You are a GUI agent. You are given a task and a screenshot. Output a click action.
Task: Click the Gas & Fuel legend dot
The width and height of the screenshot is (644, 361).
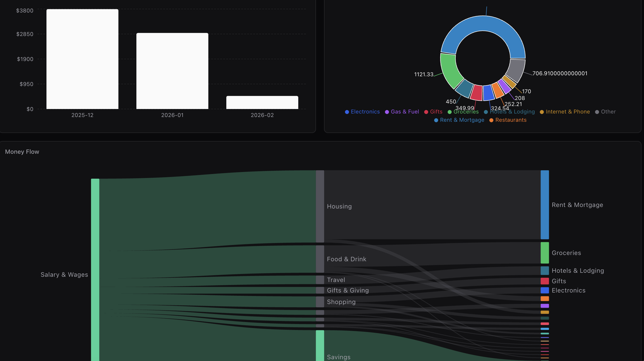click(x=386, y=112)
